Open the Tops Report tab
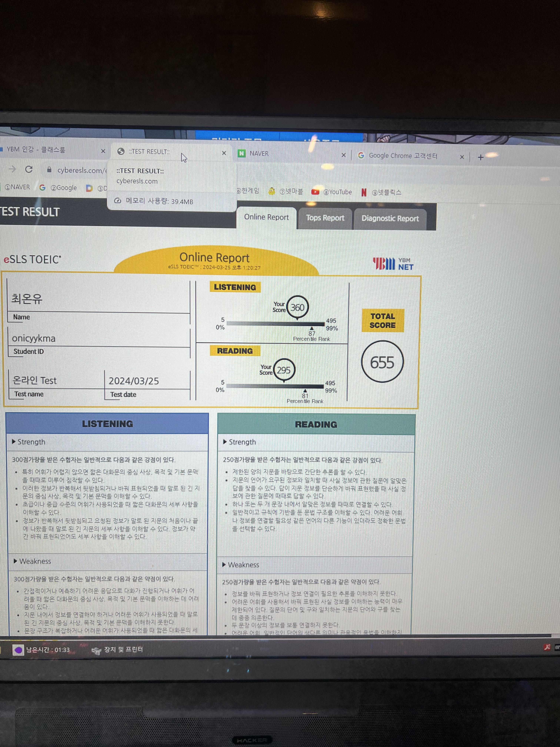The width and height of the screenshot is (560, 747). (x=325, y=218)
